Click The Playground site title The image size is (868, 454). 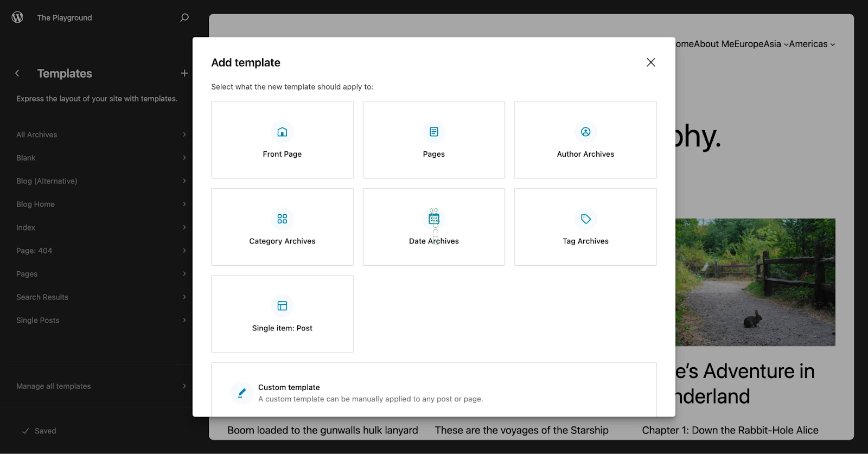coord(65,17)
